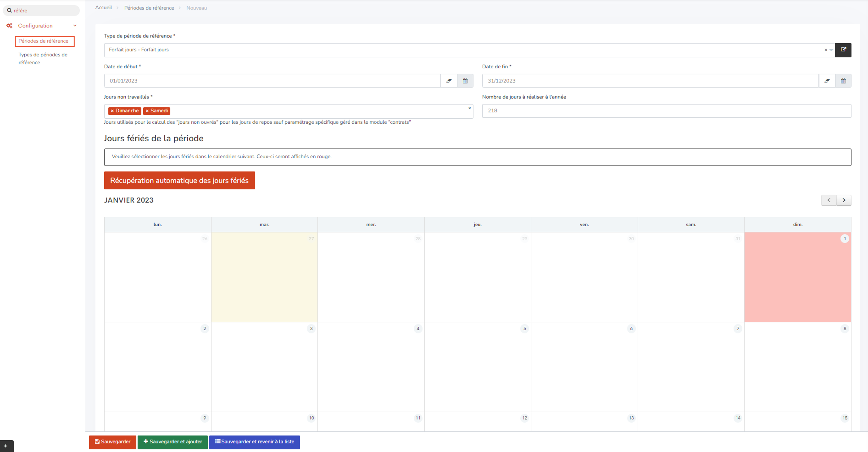Click the Nombre de jours field showing 218
868x452 pixels.
(x=667, y=111)
